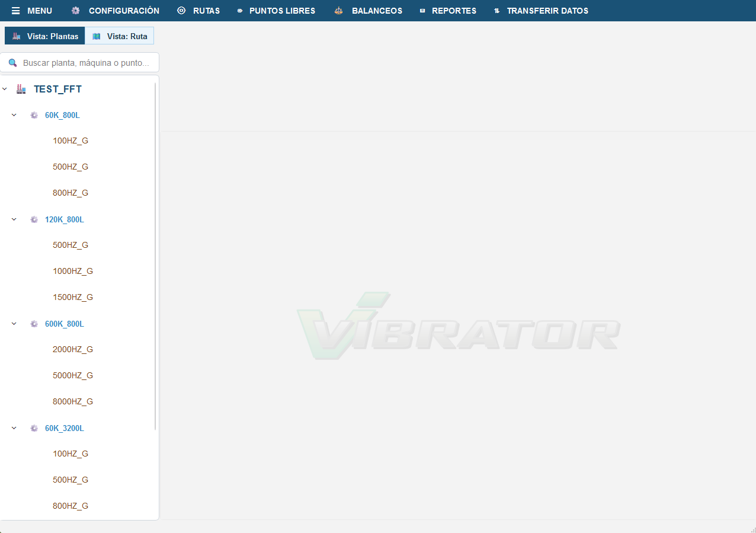Screen dimensions: 756x533
Task: Select machine 120K_800L
Action: [x=65, y=219]
